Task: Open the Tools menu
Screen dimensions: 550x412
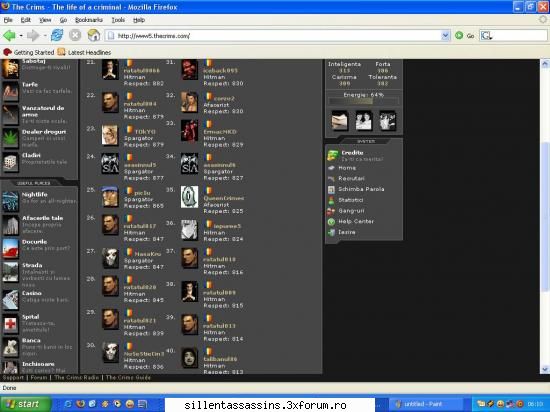Action: coord(118,20)
